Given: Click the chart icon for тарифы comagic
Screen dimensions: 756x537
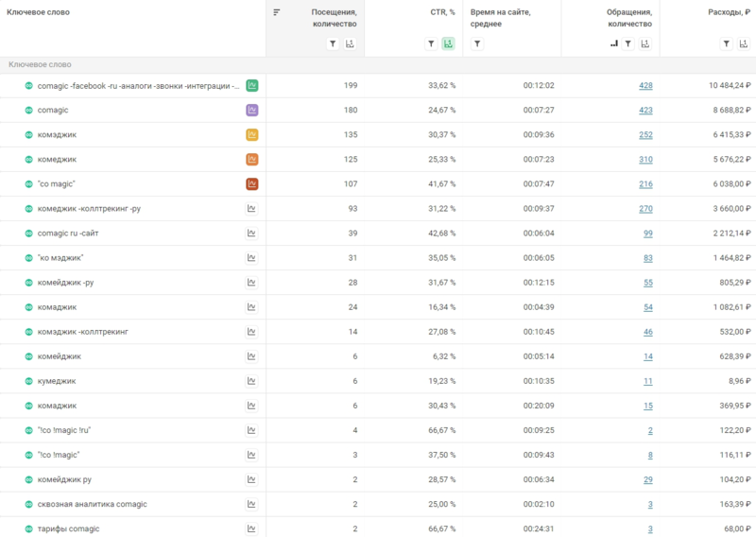Looking at the screenshot, I should [251, 528].
